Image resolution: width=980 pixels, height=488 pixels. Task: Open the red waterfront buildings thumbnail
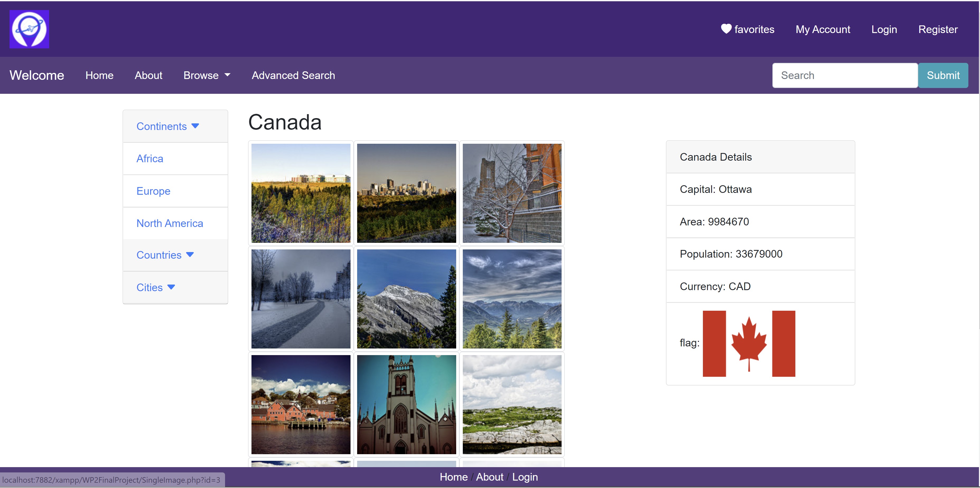click(x=301, y=405)
